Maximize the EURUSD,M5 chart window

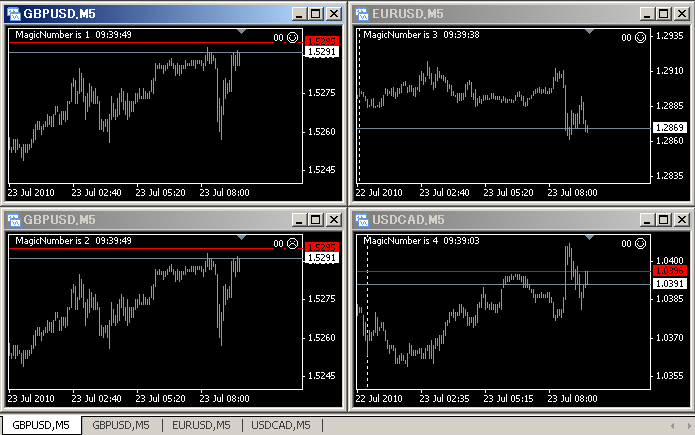pos(664,14)
